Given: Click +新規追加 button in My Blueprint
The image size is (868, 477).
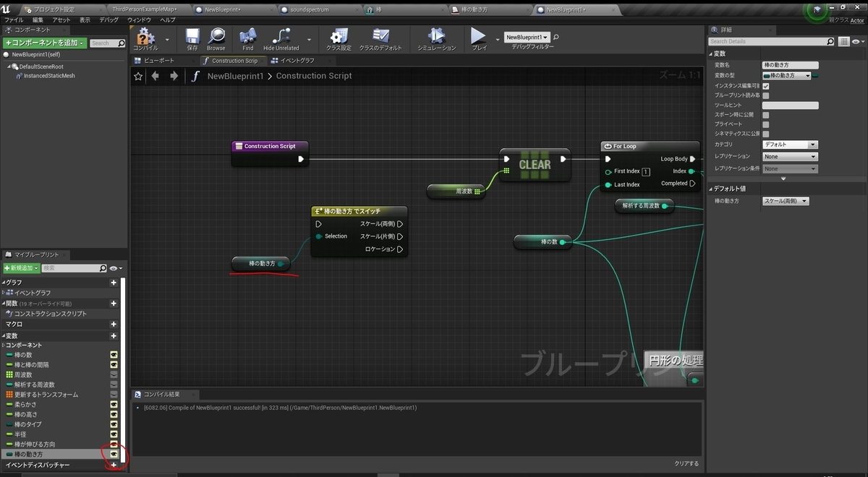Looking at the screenshot, I should click(21, 268).
